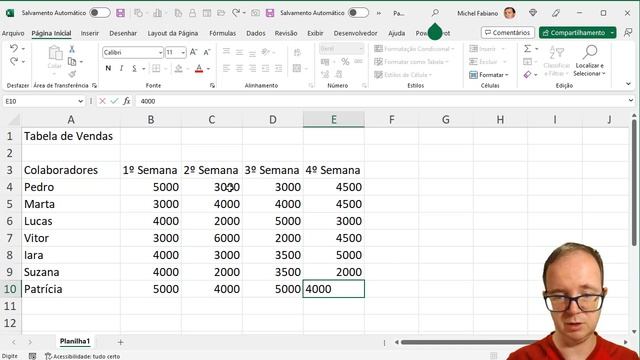Switch to the Layout da Página tab
Screen dimensions: 640x360
[173, 33]
